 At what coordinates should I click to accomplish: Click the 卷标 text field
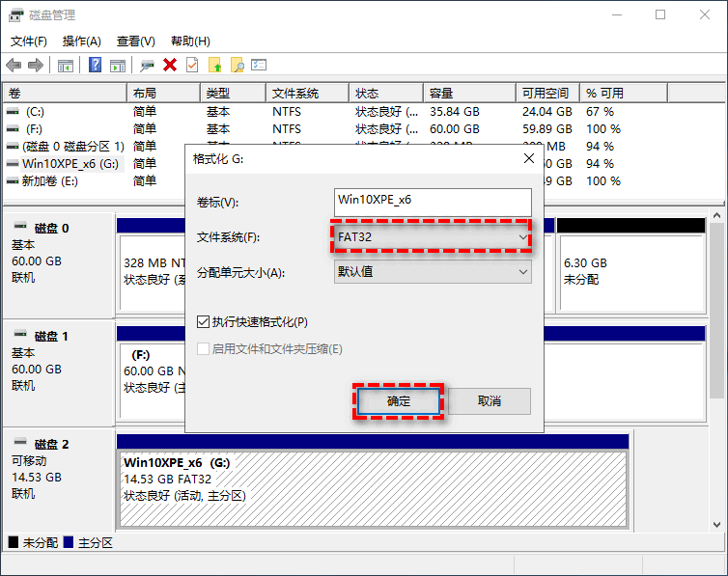(433, 202)
